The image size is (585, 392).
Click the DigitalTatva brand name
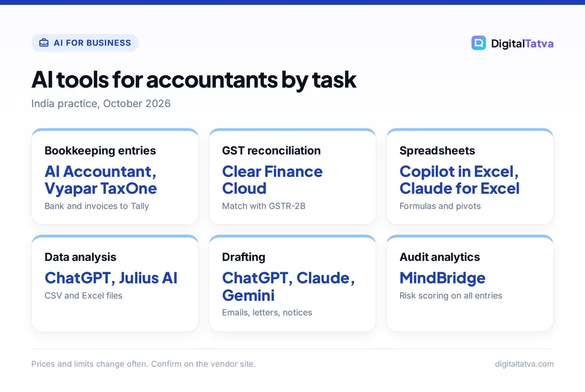click(522, 43)
